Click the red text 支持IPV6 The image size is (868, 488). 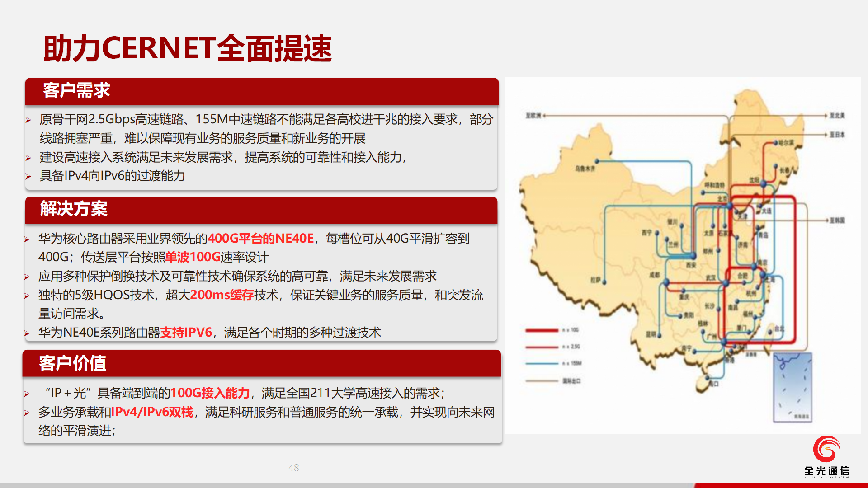click(x=186, y=333)
